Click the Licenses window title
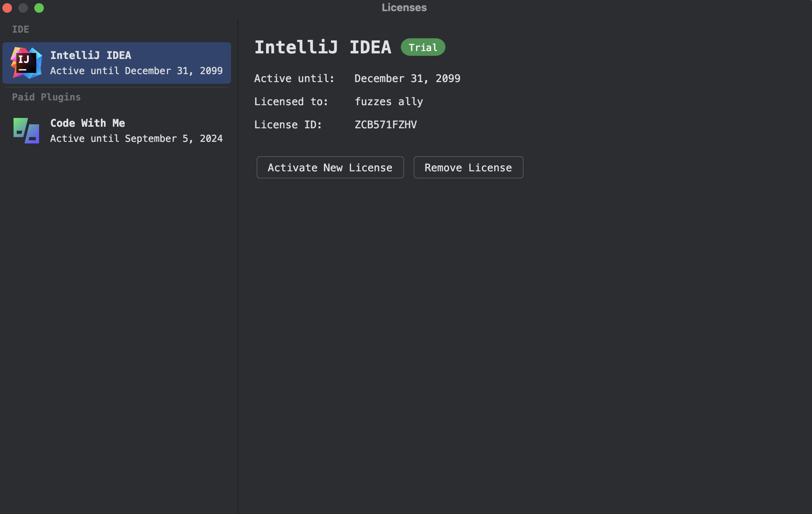 coord(404,8)
